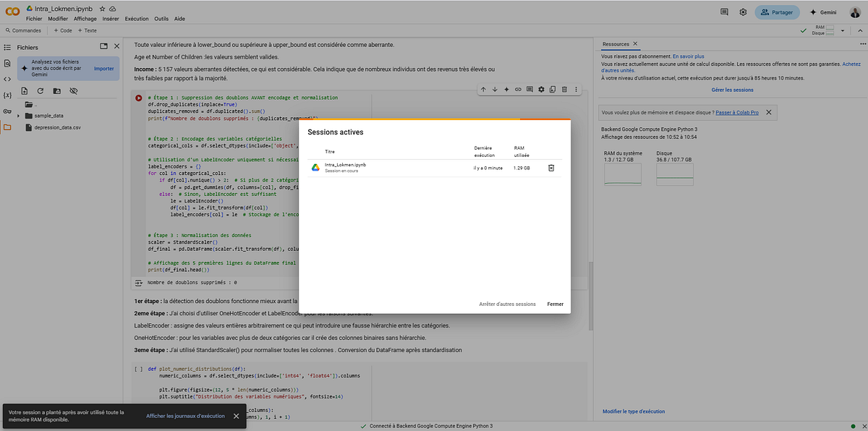Upload a file to session storage
868x431 pixels.
pos(24,91)
